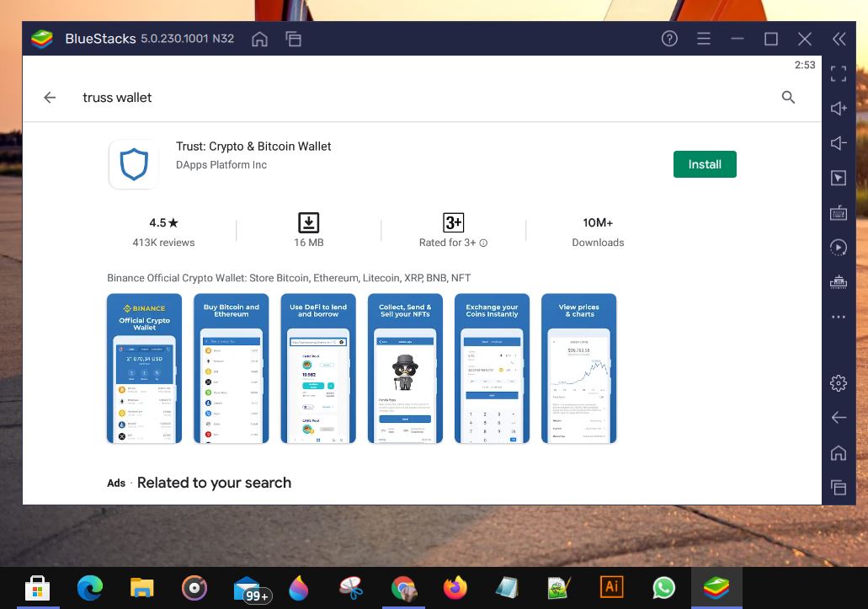Click the Binance Official Crypto Wallet description

point(289,278)
